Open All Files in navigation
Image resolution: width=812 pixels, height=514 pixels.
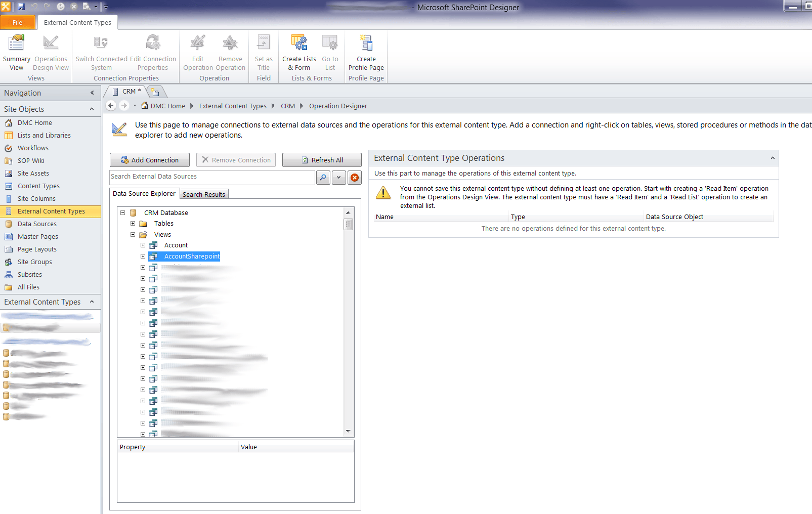click(28, 287)
